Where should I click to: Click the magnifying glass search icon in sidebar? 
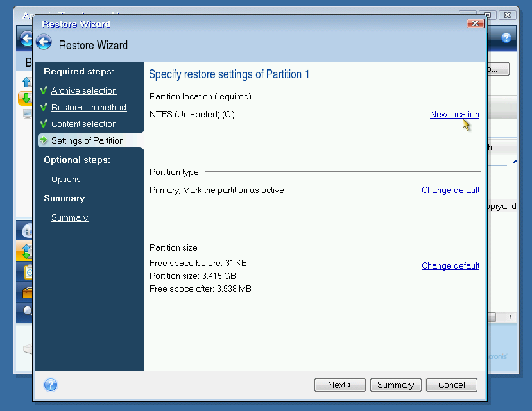(x=27, y=312)
